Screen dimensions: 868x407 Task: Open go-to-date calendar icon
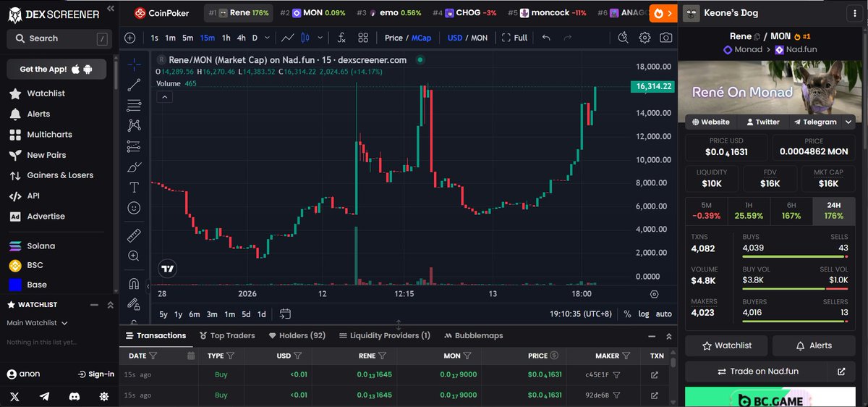click(x=285, y=314)
